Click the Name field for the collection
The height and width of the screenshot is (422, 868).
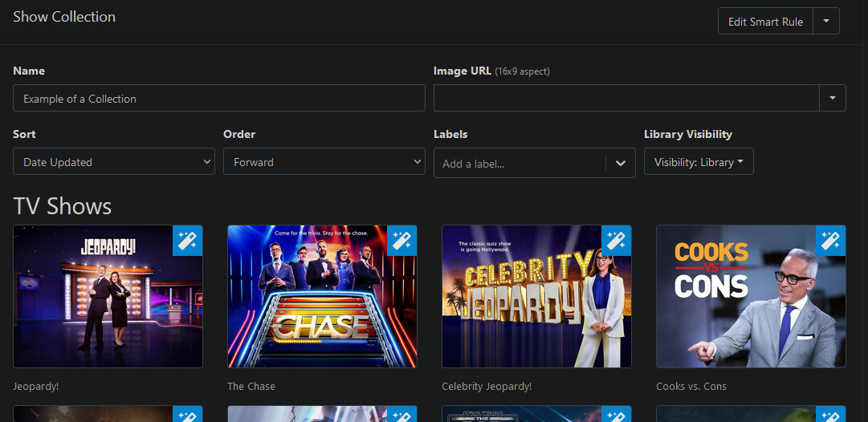pos(218,99)
